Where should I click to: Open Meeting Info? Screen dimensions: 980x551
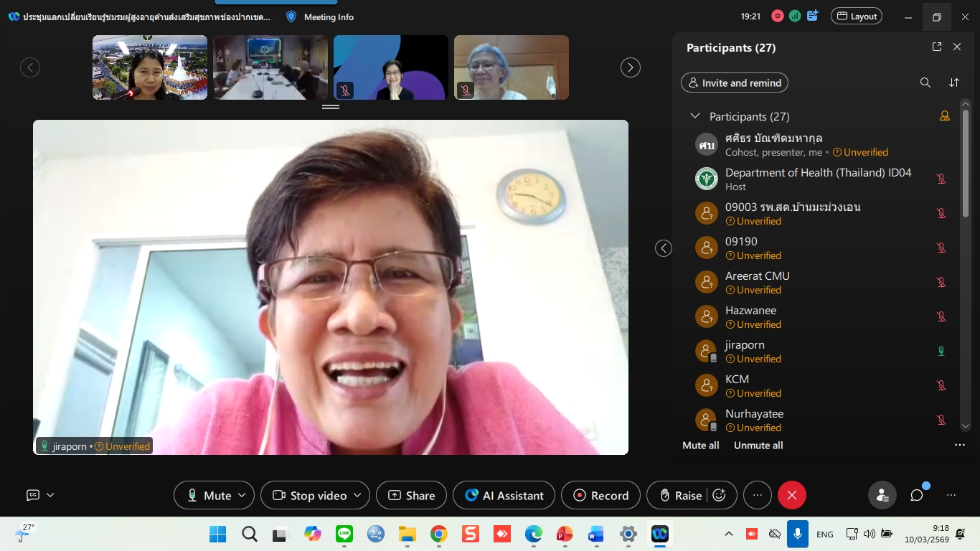(320, 17)
